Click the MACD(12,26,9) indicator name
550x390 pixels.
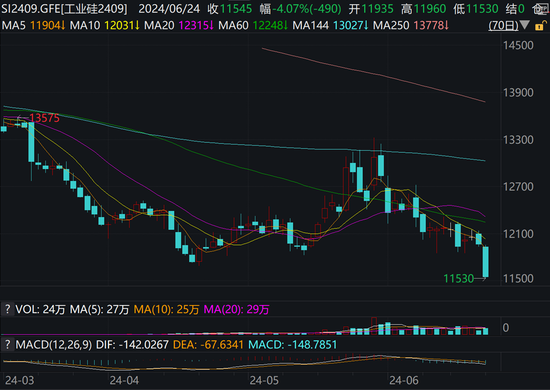point(54,344)
